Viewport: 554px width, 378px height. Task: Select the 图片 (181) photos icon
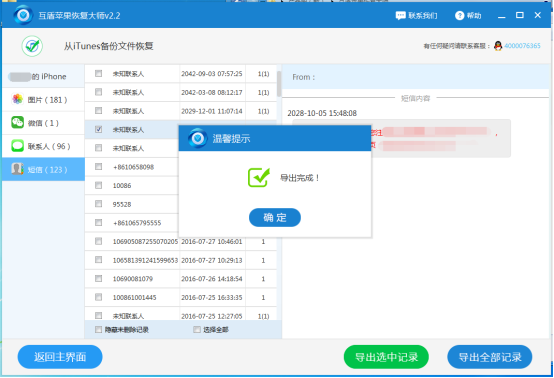click(x=17, y=99)
